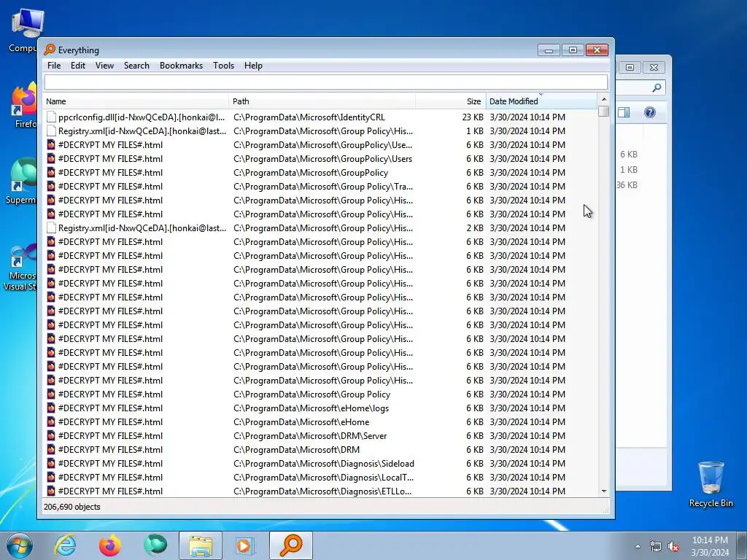The height and width of the screenshot is (560, 747).
Task: Select the ransom note in DRM\Server
Action: point(320,436)
